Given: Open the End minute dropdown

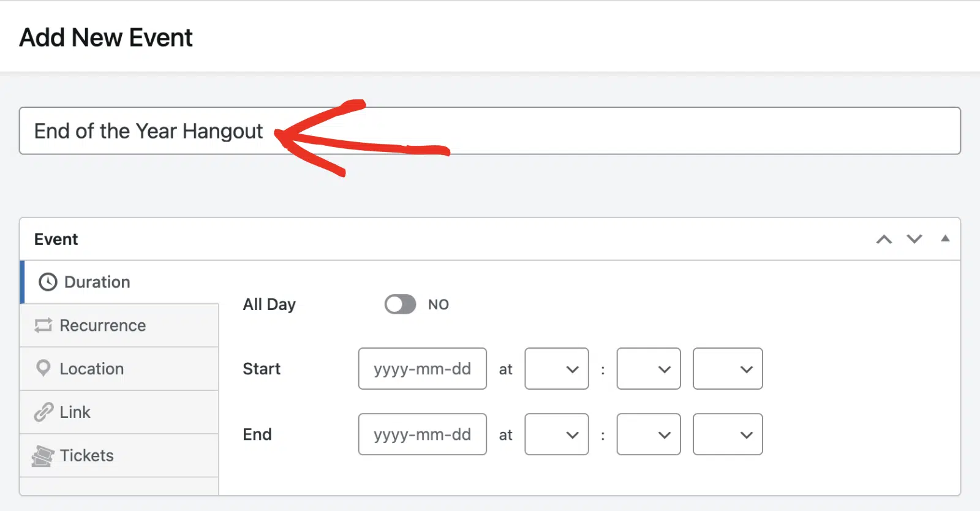Looking at the screenshot, I should pyautogui.click(x=649, y=434).
